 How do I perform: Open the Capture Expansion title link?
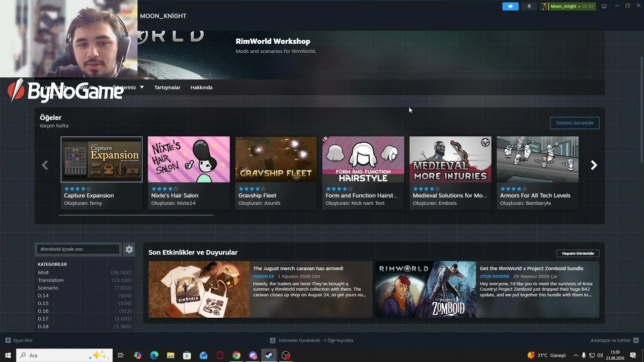(x=89, y=196)
